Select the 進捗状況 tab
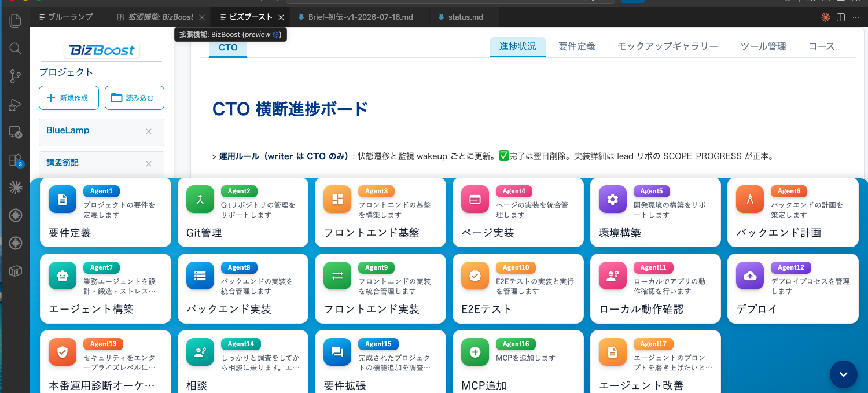The height and width of the screenshot is (393, 868). [518, 46]
